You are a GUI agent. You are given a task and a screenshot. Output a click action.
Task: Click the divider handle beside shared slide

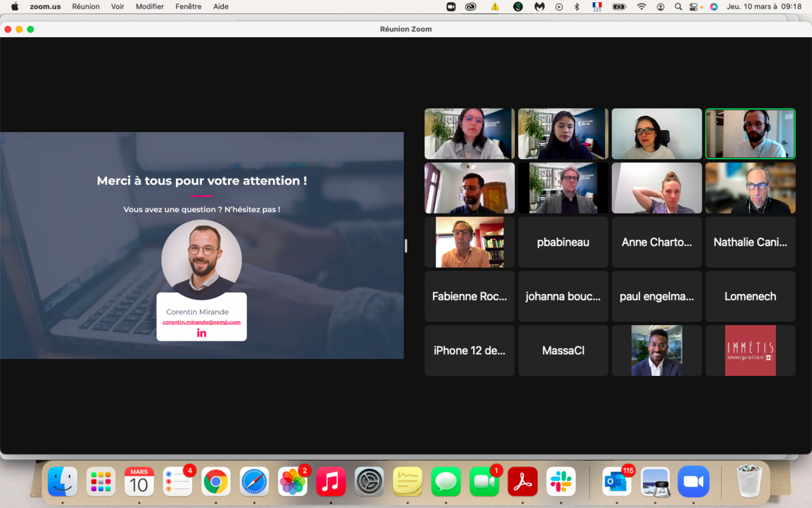pos(406,245)
